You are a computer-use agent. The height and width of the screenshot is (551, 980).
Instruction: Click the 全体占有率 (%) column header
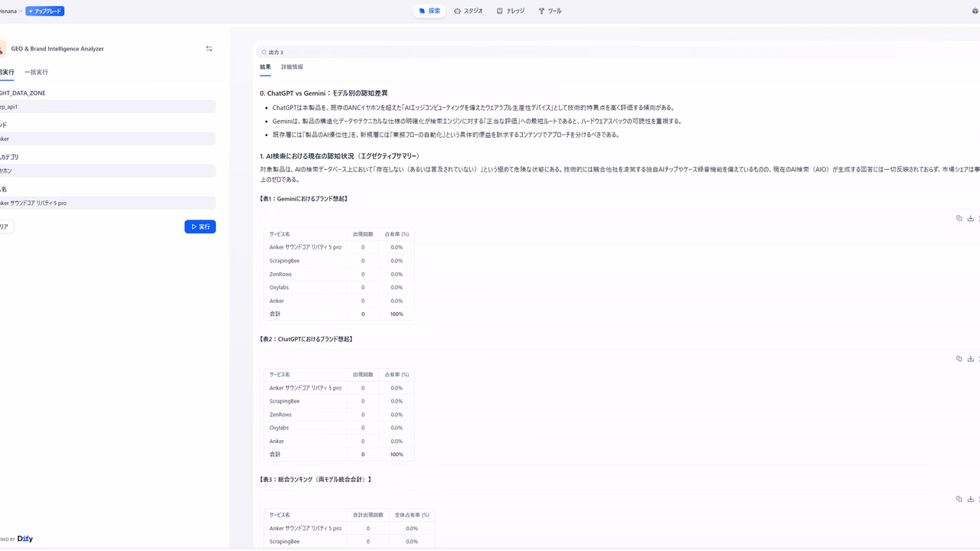412,515
